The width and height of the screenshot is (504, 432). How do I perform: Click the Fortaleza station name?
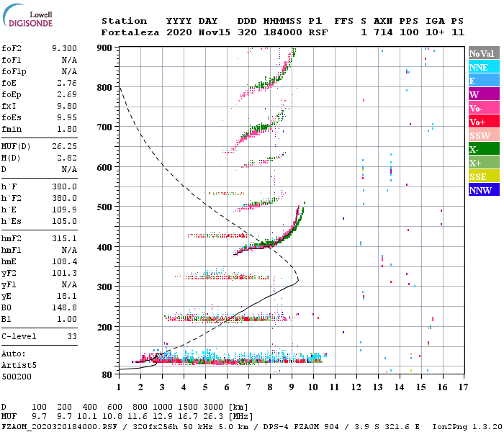click(x=130, y=32)
